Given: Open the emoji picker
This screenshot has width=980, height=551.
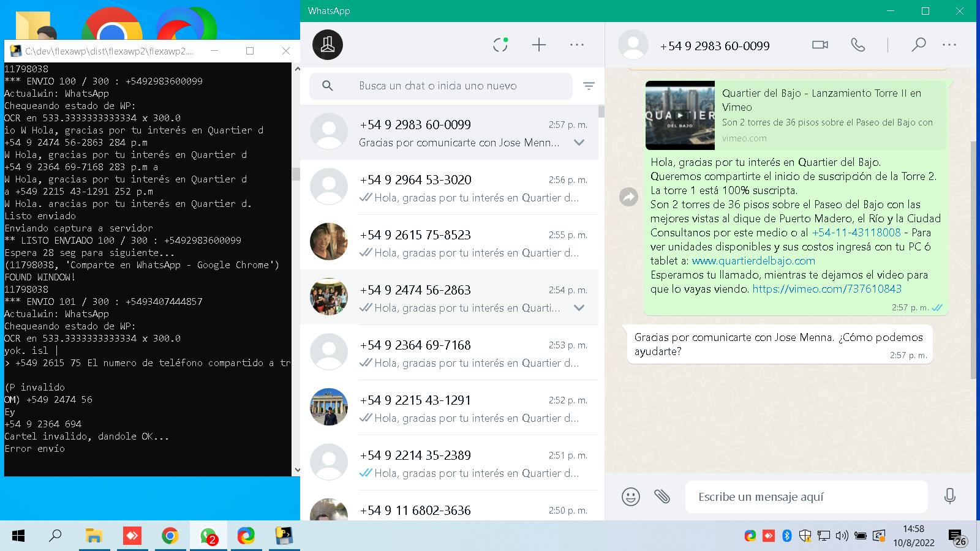Looking at the screenshot, I should tap(630, 497).
